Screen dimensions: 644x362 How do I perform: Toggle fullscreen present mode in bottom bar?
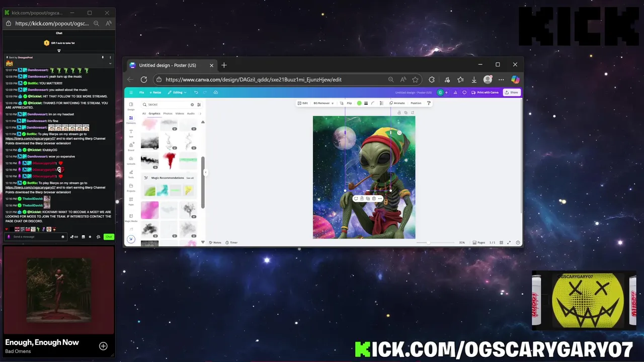pos(509,242)
